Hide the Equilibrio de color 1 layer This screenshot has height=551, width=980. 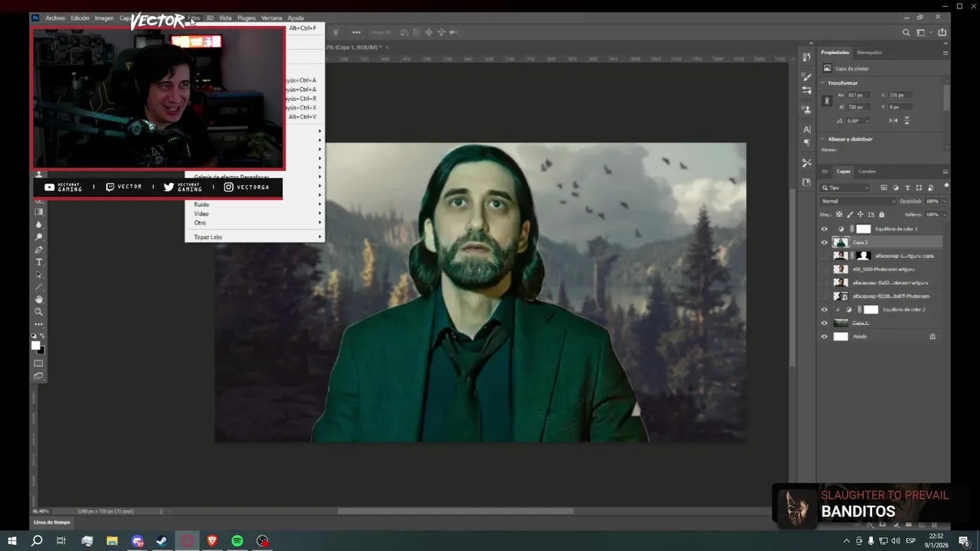click(825, 229)
